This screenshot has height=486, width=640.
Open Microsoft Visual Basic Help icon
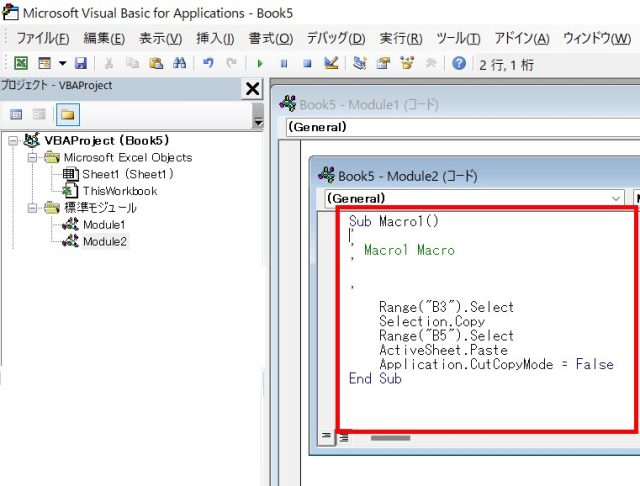(x=459, y=63)
